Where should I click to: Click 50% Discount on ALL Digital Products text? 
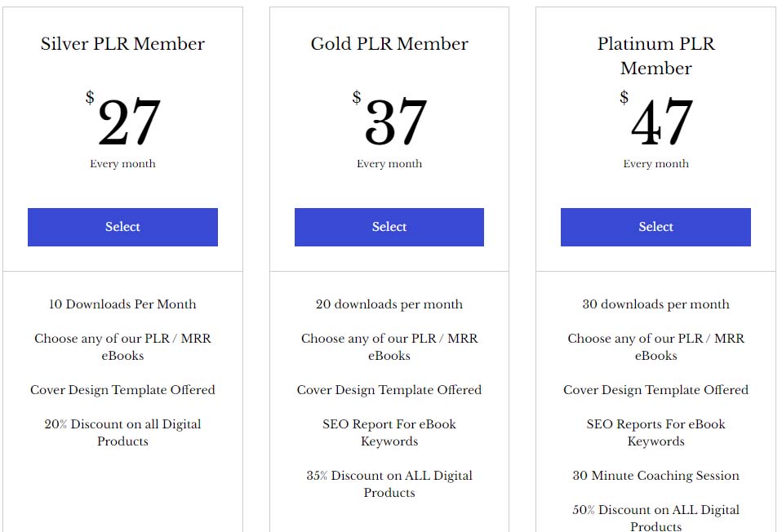(655, 517)
